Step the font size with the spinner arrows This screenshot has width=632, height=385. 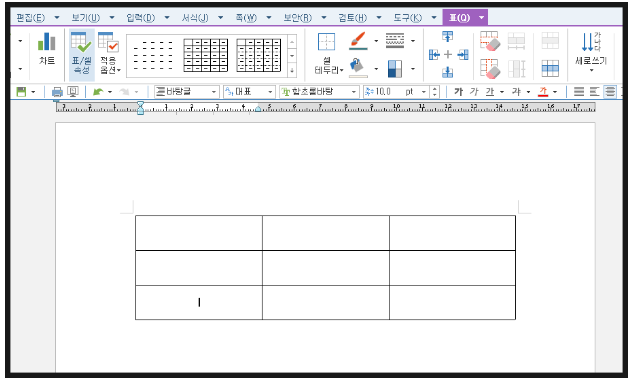click(x=434, y=92)
